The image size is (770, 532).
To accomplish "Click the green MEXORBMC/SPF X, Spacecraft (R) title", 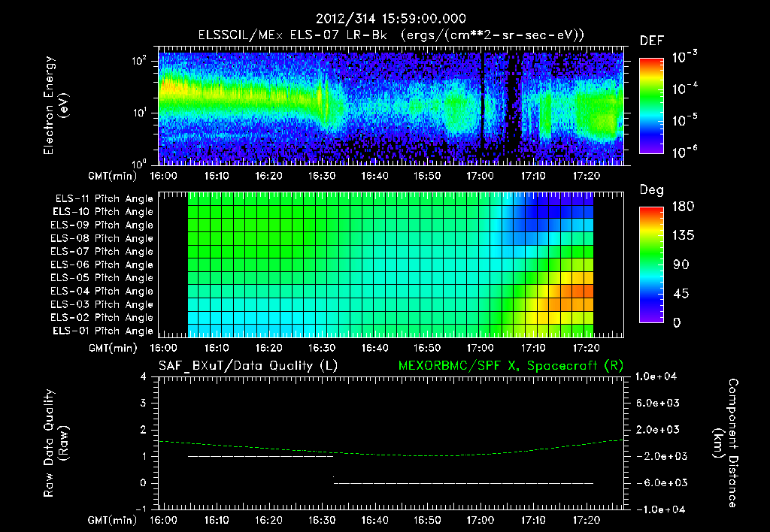I will (x=511, y=366).
